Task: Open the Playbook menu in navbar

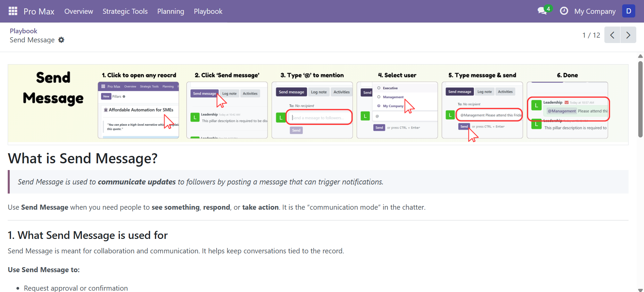Action: coord(208,11)
